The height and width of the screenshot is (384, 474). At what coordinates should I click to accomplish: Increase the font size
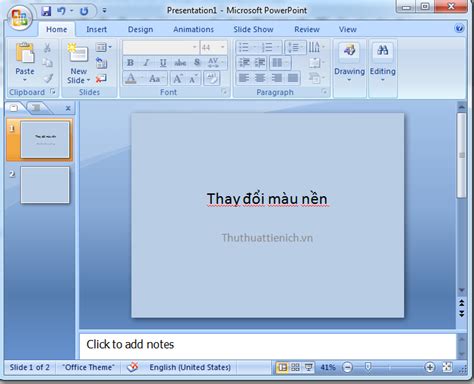coord(178,79)
